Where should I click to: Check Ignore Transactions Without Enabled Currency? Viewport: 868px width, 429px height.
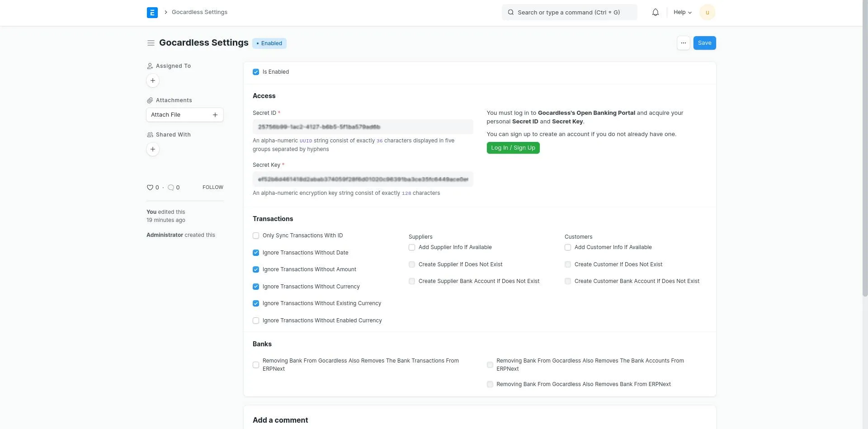tap(256, 321)
